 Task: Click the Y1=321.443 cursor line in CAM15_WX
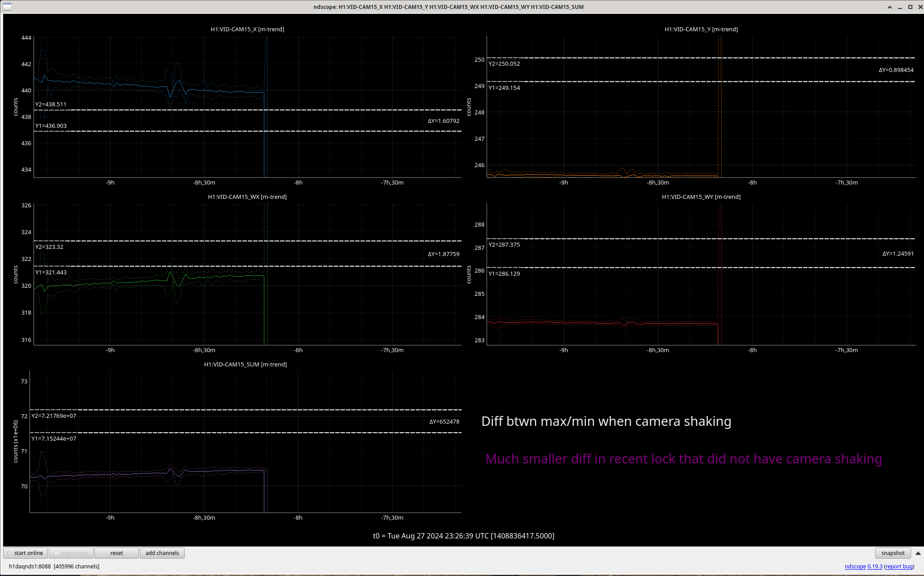[x=247, y=266]
